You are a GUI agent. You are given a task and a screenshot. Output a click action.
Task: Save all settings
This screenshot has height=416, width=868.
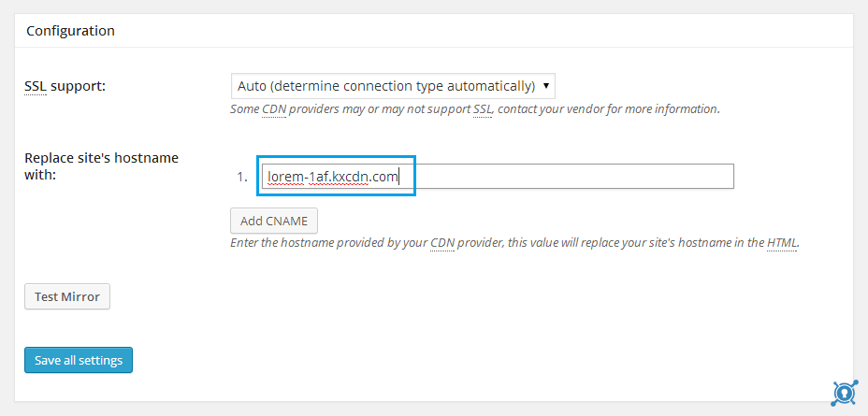pyautogui.click(x=79, y=360)
